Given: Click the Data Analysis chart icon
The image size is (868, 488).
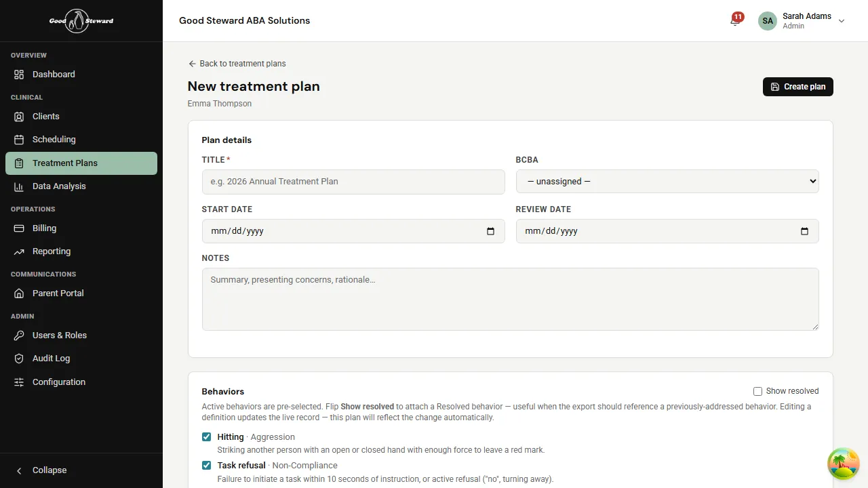Looking at the screenshot, I should (18, 186).
